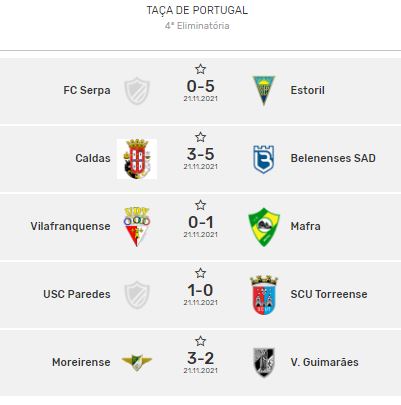Click the Estoril club crest
This screenshot has height=405, width=401.
264,91
